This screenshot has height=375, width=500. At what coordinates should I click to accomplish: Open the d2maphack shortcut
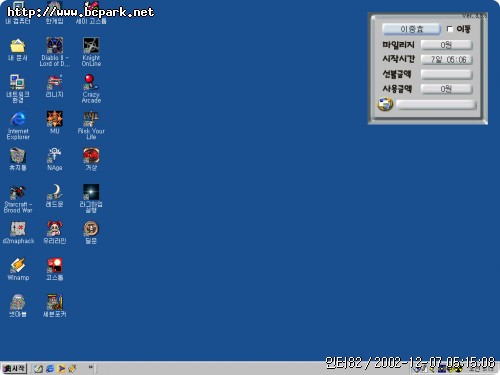pos(18,229)
